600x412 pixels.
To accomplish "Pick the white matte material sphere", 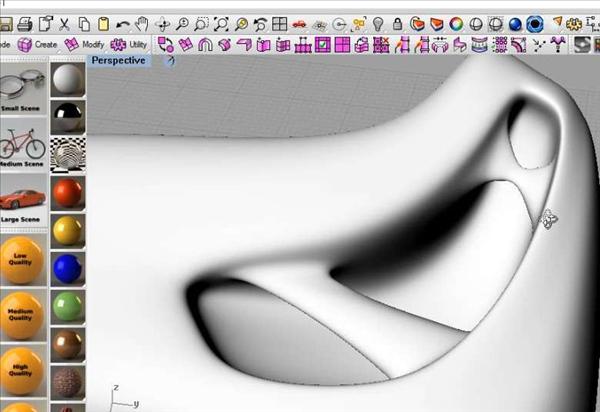I will (x=68, y=80).
